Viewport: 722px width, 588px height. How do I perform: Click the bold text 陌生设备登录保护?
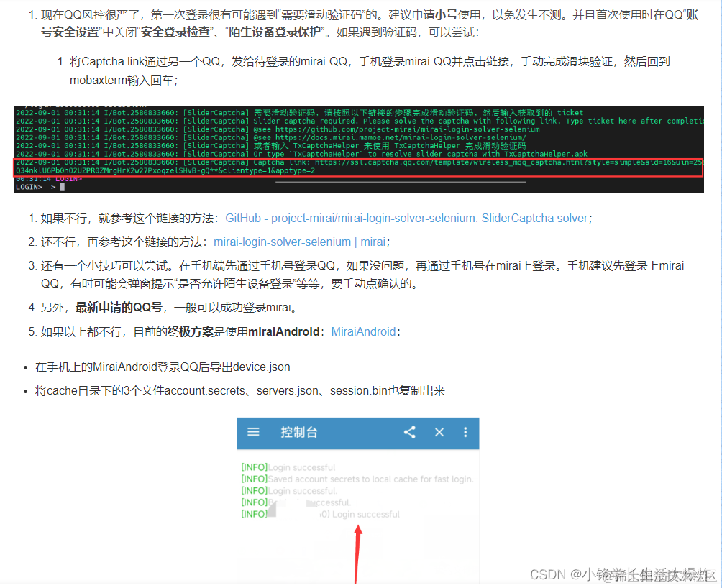pos(275,32)
